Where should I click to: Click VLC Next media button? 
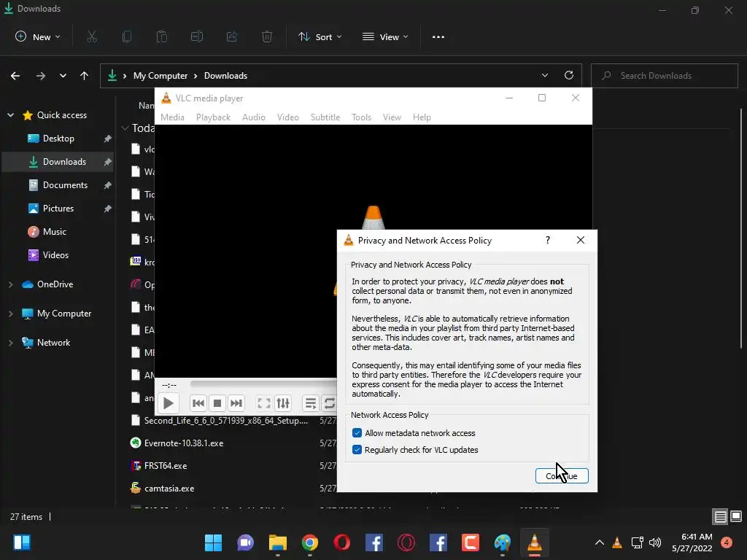pos(236,403)
